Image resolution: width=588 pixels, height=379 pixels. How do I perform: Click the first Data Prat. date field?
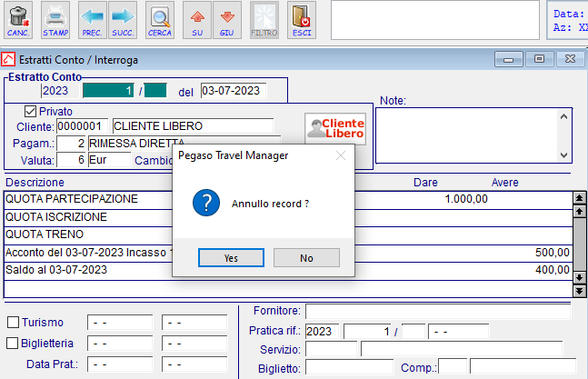click(120, 364)
